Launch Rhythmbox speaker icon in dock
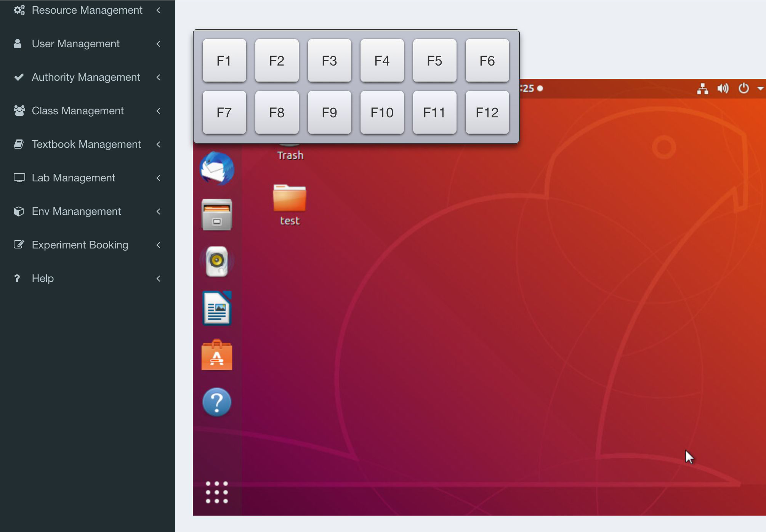The height and width of the screenshot is (532, 766). (217, 261)
